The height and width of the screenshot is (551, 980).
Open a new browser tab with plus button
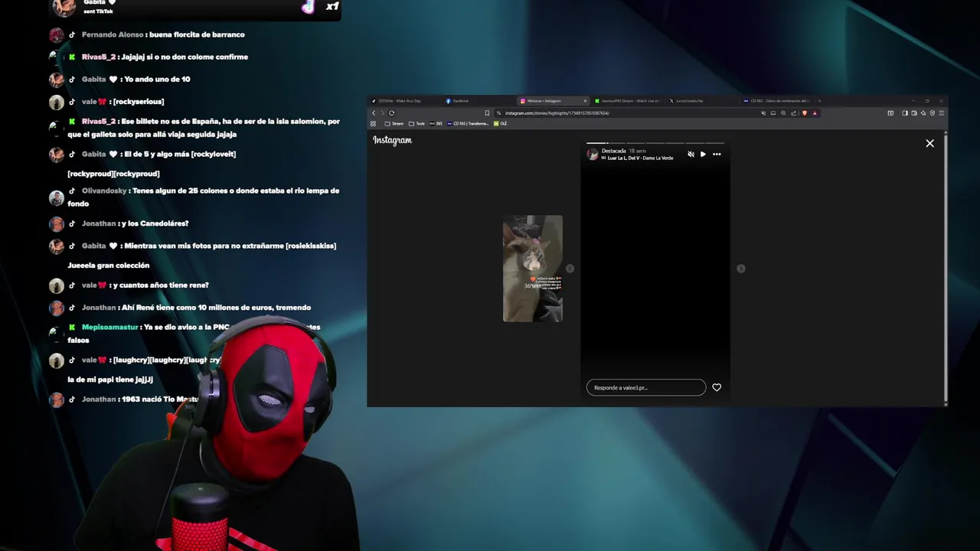(x=819, y=101)
